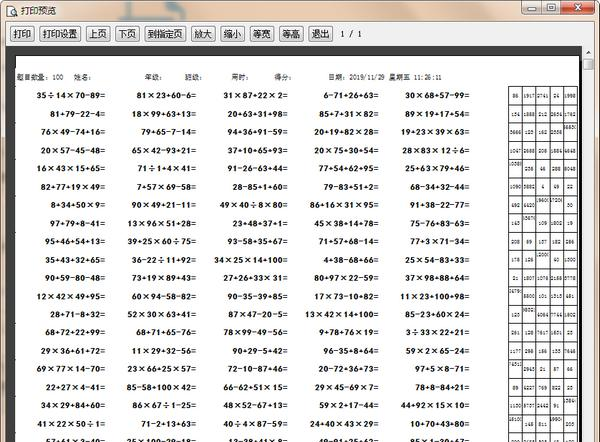Image resolution: width=600 pixels, height=442 pixels.
Task: Click problem 85−58+100×42=
Action: (x=161, y=387)
